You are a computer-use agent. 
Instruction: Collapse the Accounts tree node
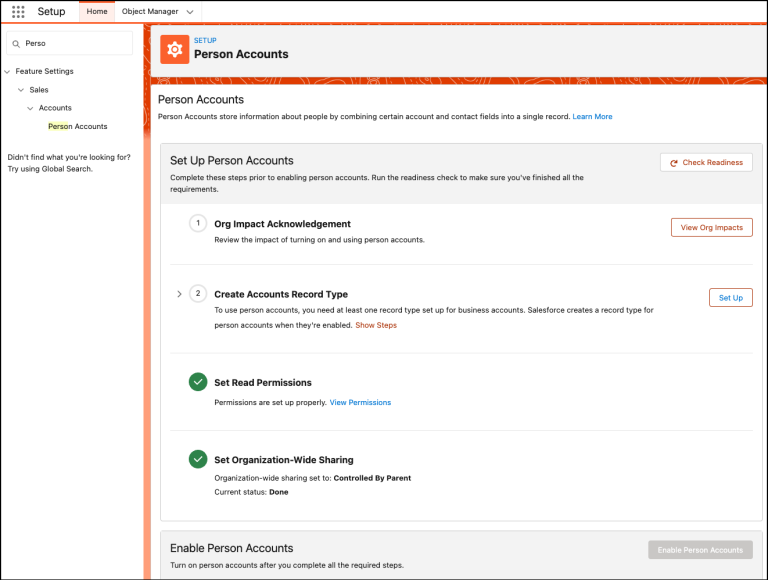tap(30, 108)
